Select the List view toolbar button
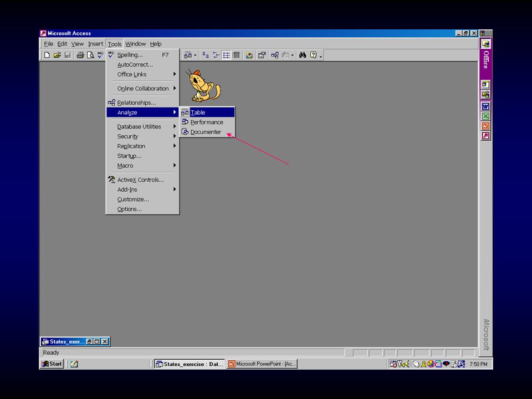 point(226,55)
